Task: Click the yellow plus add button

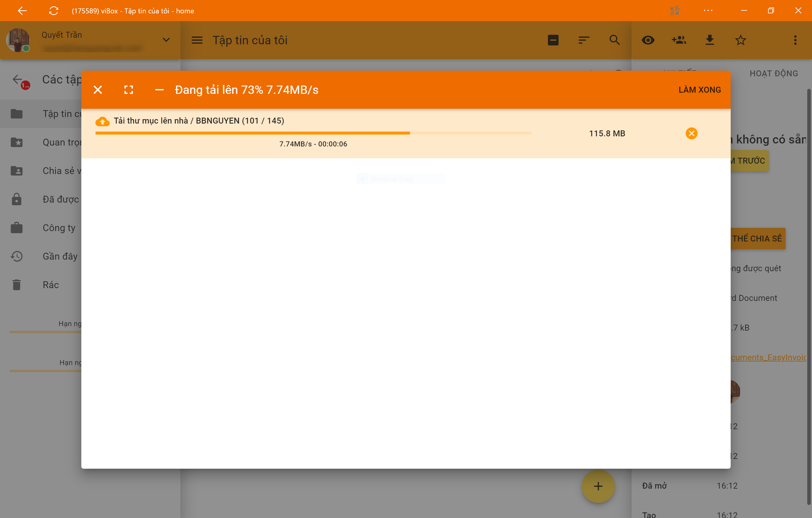Action: pos(598,486)
